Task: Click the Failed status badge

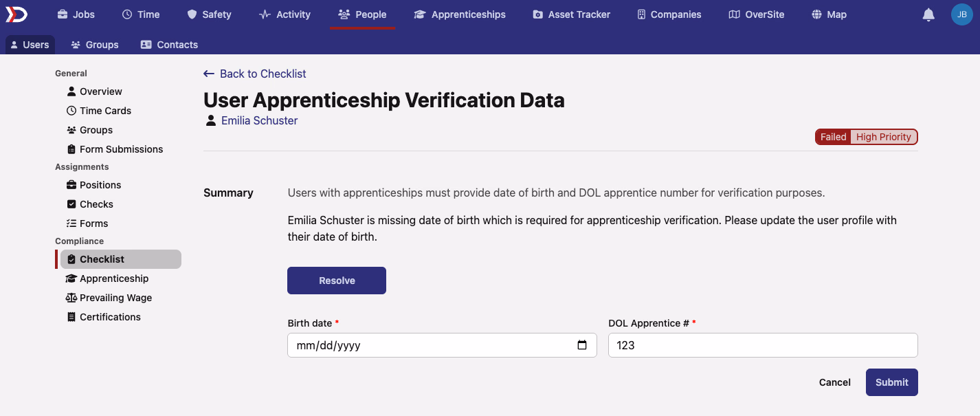Action: coord(833,137)
